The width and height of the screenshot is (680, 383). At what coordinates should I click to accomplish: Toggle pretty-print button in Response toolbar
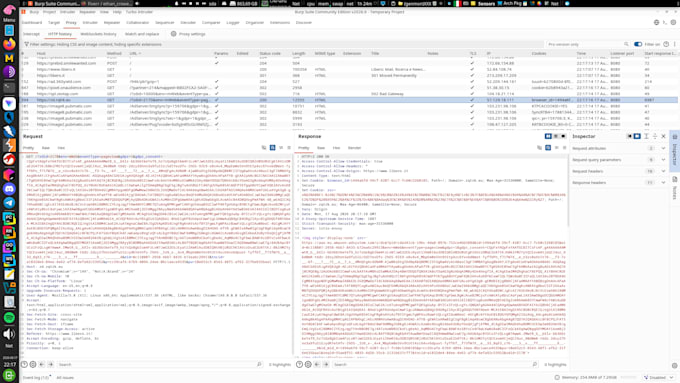pyautogui.click(x=548, y=148)
